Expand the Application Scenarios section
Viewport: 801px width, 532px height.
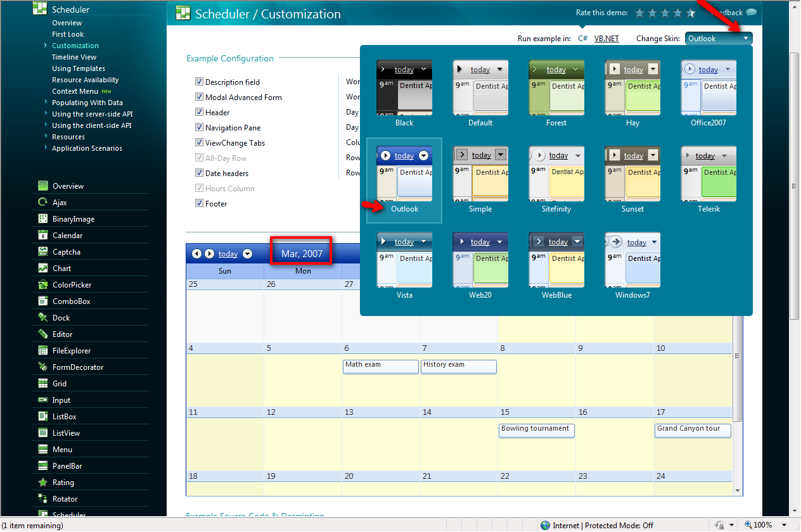click(x=46, y=148)
